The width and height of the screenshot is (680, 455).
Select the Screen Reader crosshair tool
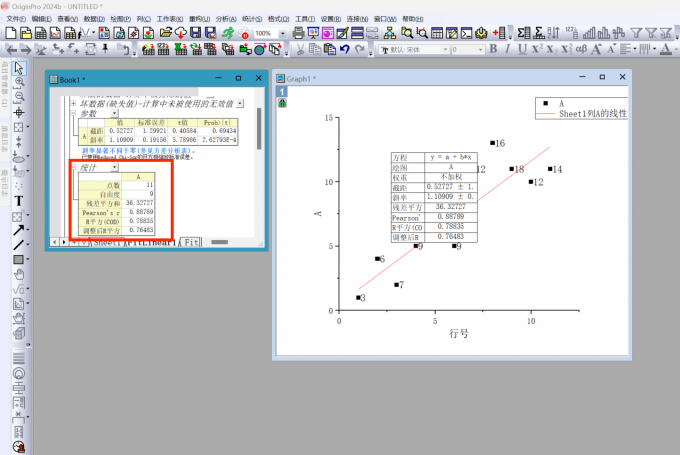pos(19,113)
